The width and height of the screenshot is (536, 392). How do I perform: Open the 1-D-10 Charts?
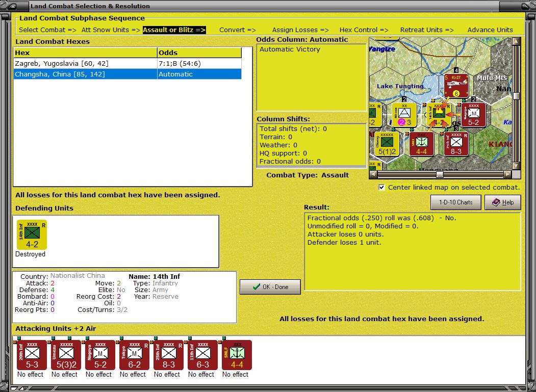(455, 202)
